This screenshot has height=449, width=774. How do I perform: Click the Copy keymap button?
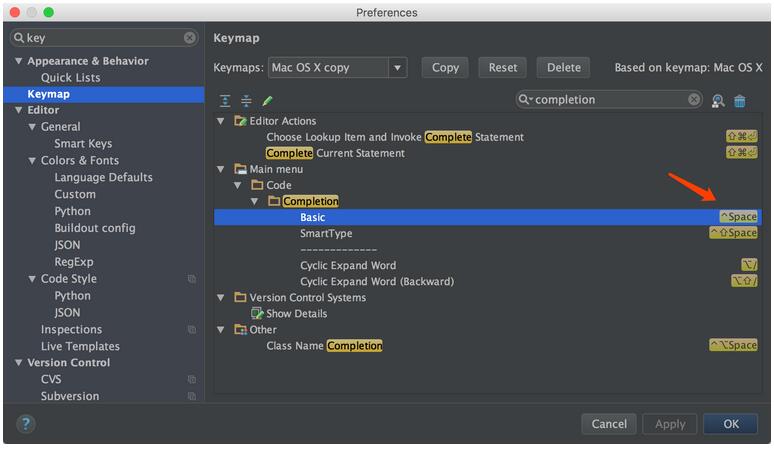point(445,68)
